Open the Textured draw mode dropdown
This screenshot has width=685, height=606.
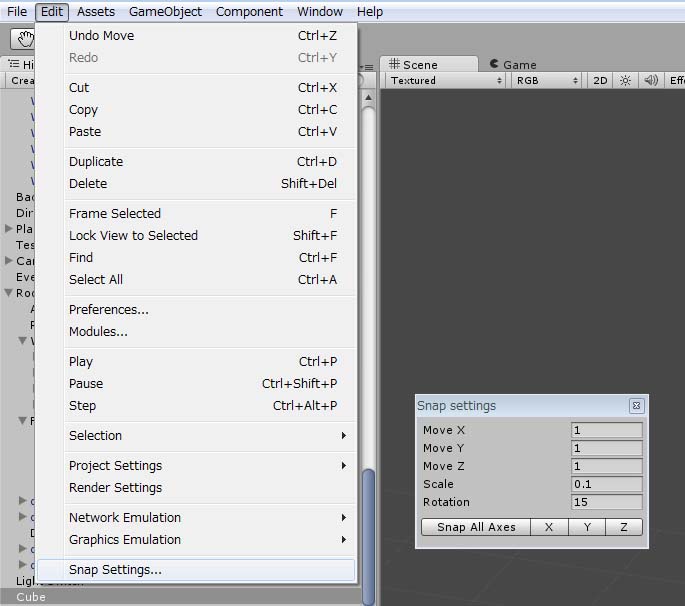click(446, 80)
